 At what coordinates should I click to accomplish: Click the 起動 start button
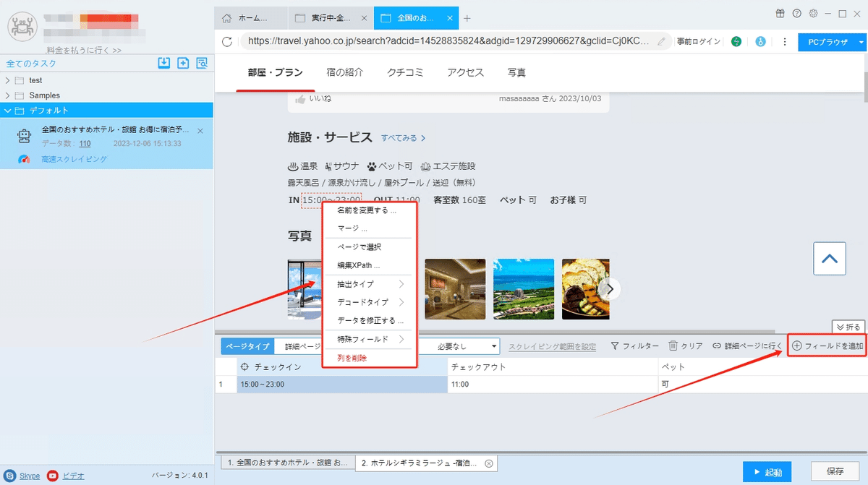click(x=767, y=472)
